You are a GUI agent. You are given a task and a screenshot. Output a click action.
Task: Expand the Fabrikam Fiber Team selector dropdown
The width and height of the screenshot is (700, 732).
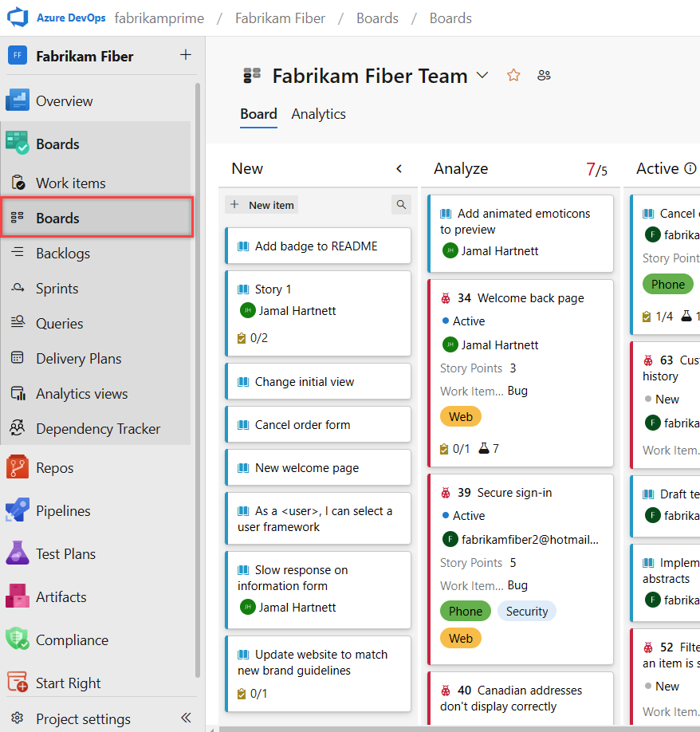pos(482,75)
